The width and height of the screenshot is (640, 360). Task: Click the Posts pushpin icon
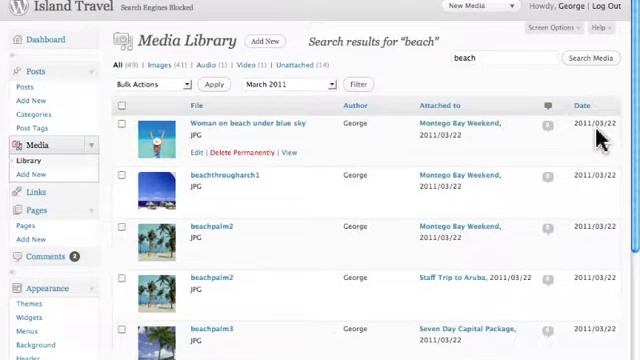[x=17, y=71]
